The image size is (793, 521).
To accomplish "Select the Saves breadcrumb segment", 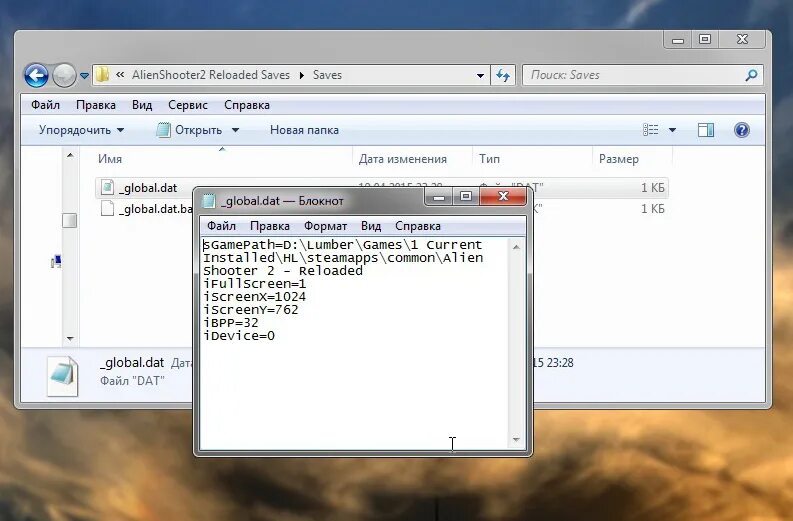I will (x=327, y=75).
